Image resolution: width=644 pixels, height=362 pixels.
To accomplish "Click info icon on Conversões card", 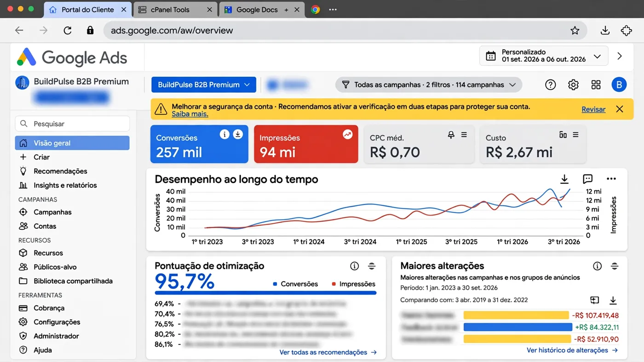I will coord(224,134).
